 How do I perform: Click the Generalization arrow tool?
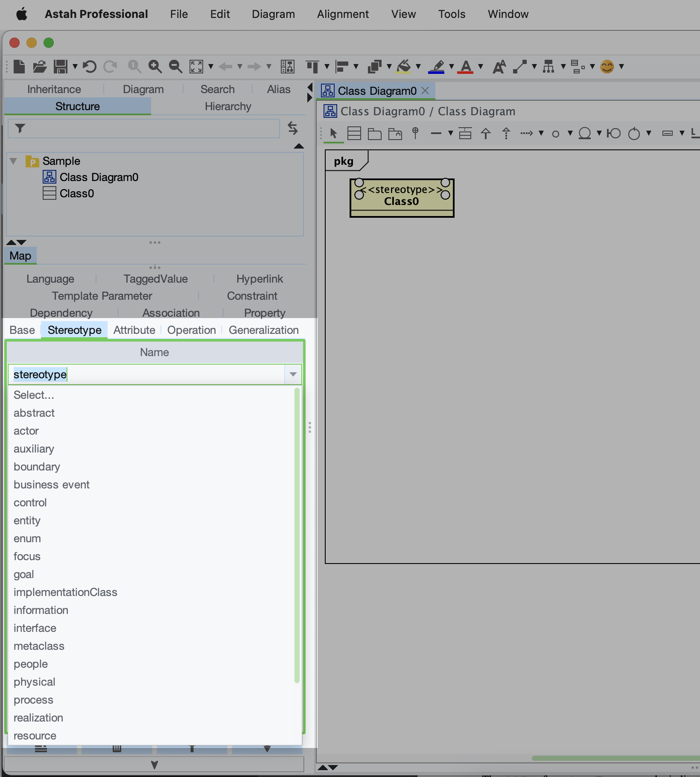pos(485,134)
